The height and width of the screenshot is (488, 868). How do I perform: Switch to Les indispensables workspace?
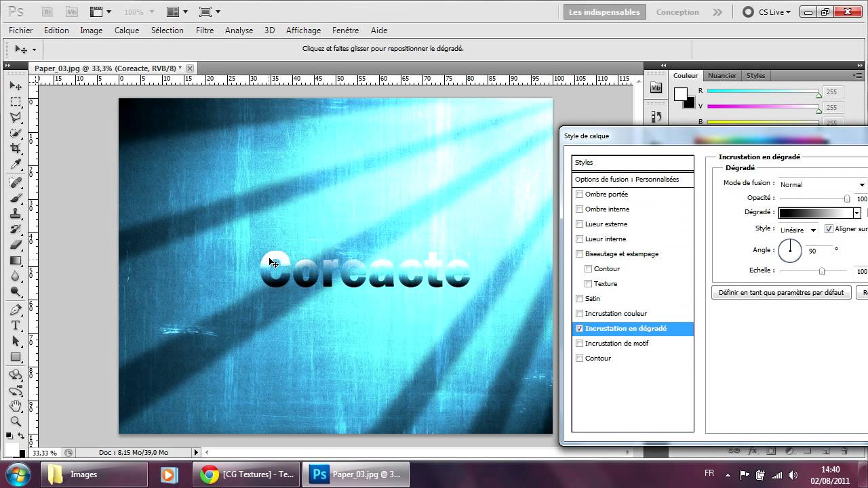pos(604,12)
